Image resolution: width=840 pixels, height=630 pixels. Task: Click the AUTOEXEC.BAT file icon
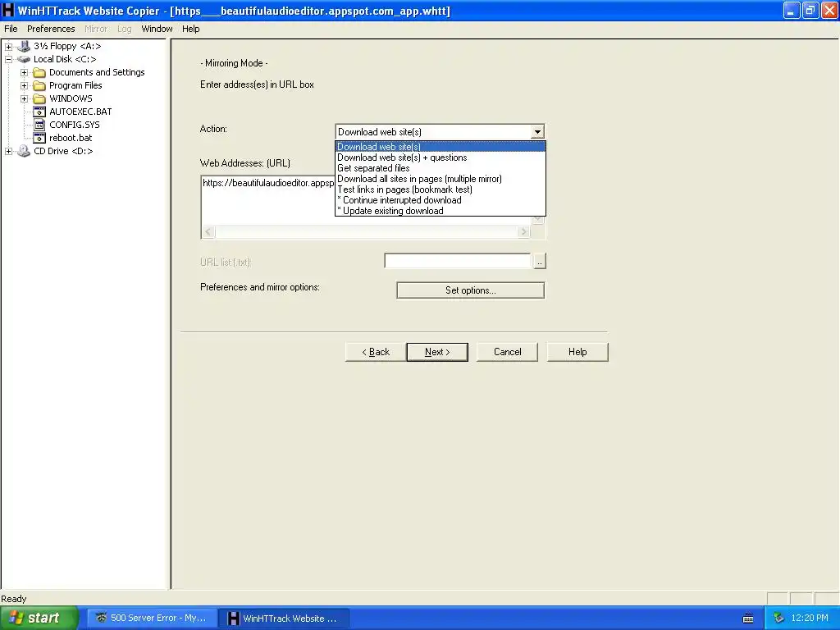(x=39, y=112)
